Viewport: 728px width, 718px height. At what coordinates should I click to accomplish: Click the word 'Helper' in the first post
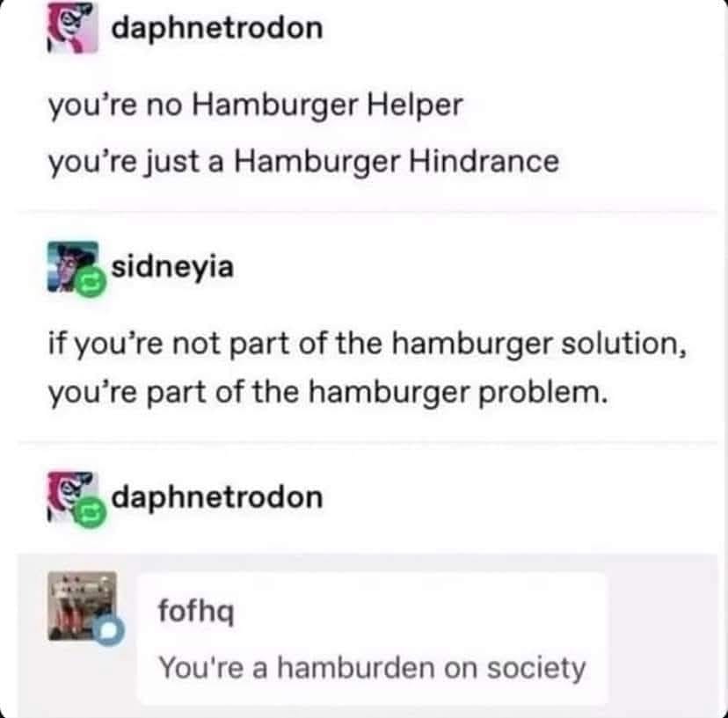[x=415, y=105]
